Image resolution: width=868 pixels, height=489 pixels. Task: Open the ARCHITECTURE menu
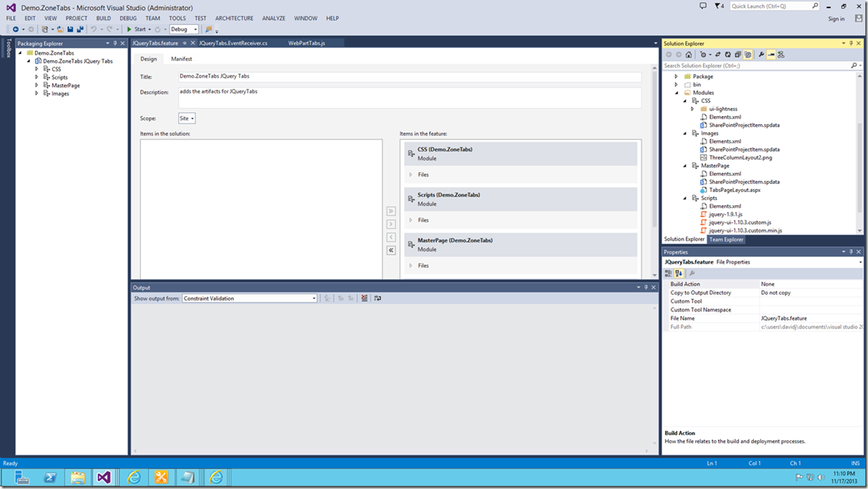(234, 18)
